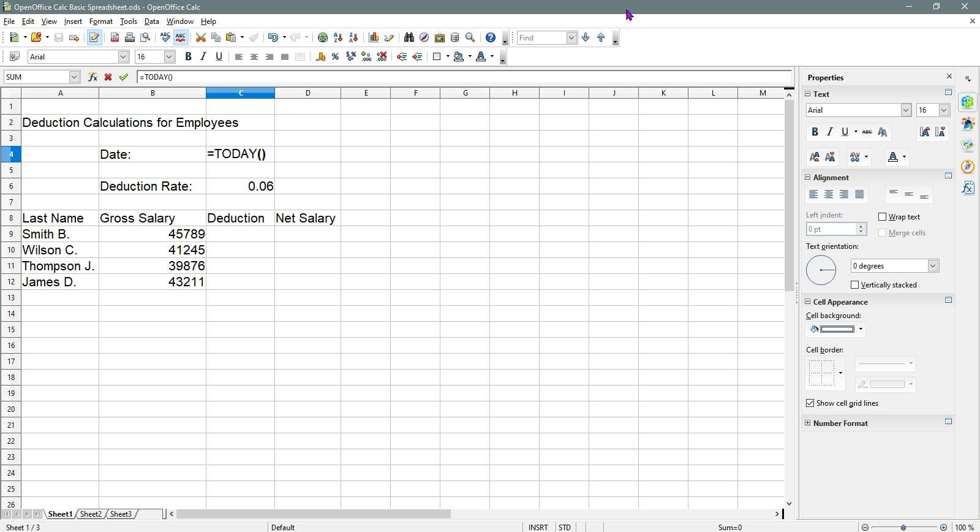Enable Wrap text checkbox
Image resolution: width=980 pixels, height=532 pixels.
(x=882, y=217)
